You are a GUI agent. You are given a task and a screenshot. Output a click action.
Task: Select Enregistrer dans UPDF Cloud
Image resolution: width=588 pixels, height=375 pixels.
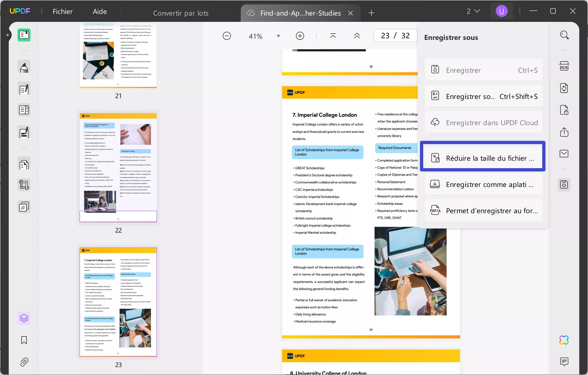coord(483,122)
